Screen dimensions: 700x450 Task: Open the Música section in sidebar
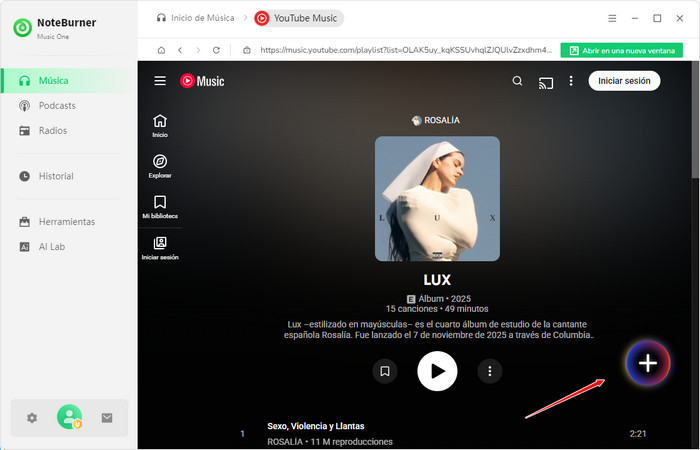click(x=67, y=81)
